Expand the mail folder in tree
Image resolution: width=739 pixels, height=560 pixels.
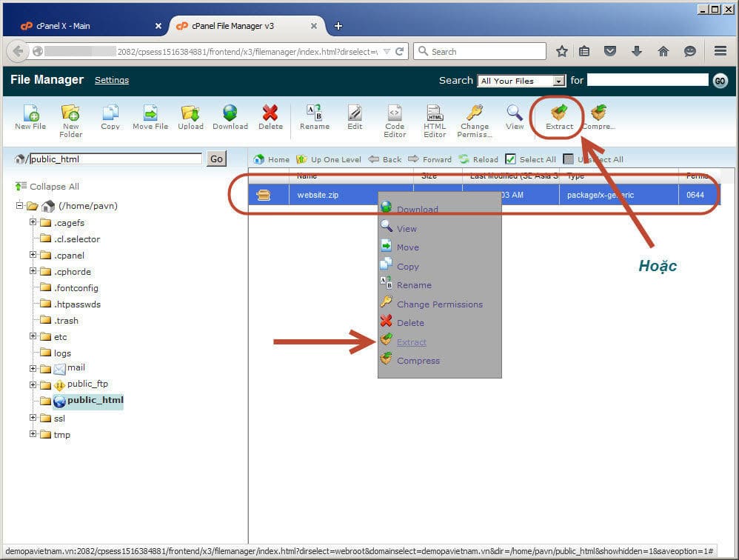tap(33, 368)
